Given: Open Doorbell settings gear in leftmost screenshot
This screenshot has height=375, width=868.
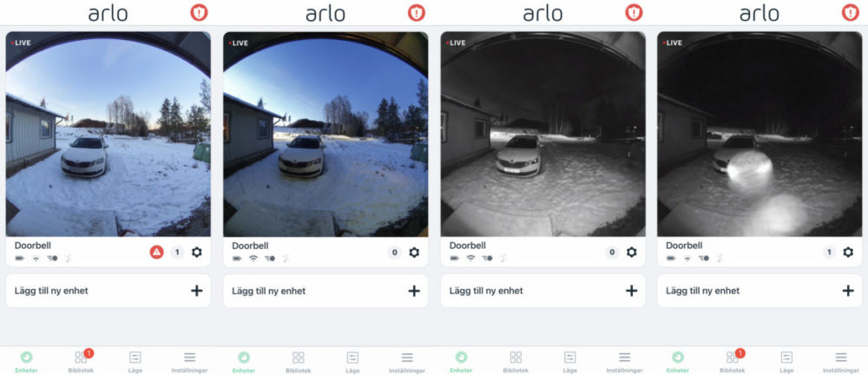Looking at the screenshot, I should [x=197, y=253].
